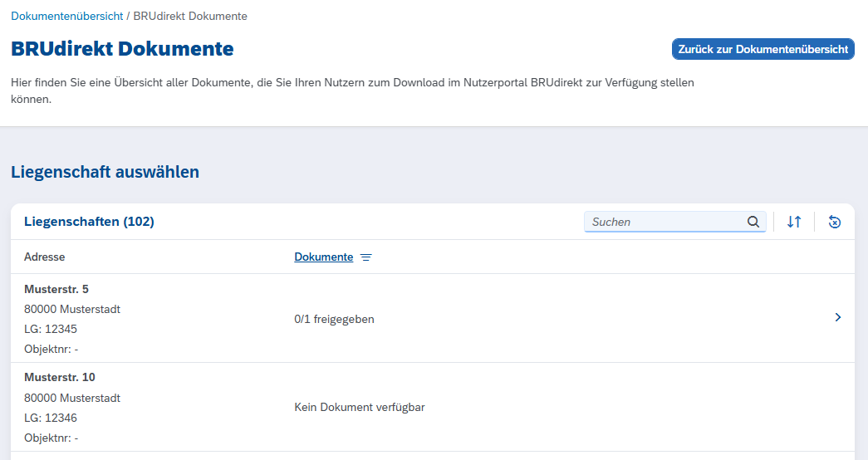Select the Musterstr. 10 property address
Image resolution: width=868 pixels, height=460 pixels.
coord(60,377)
